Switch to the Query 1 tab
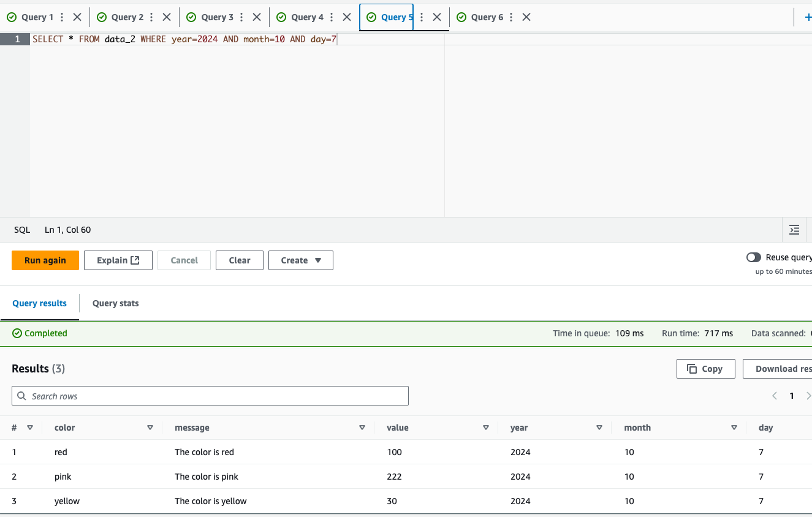 coord(31,17)
